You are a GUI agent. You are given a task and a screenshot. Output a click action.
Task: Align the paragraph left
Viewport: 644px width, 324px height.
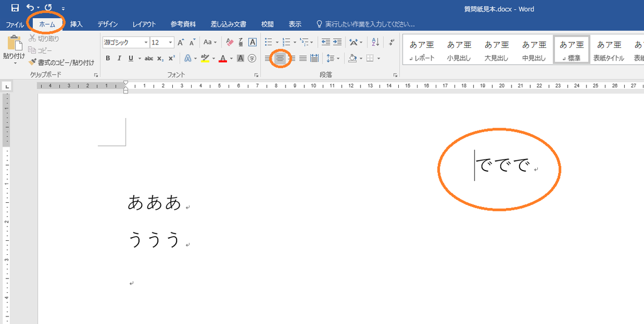(268, 58)
